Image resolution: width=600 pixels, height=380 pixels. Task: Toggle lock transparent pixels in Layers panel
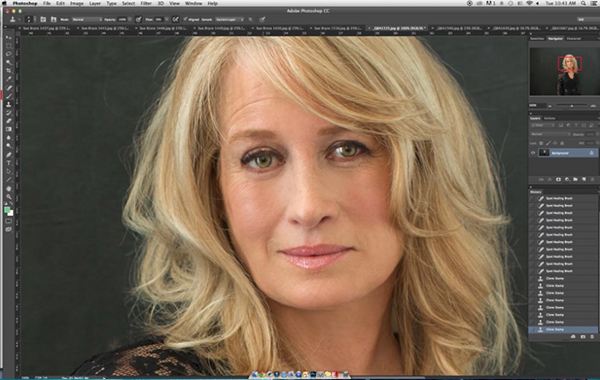541,143
